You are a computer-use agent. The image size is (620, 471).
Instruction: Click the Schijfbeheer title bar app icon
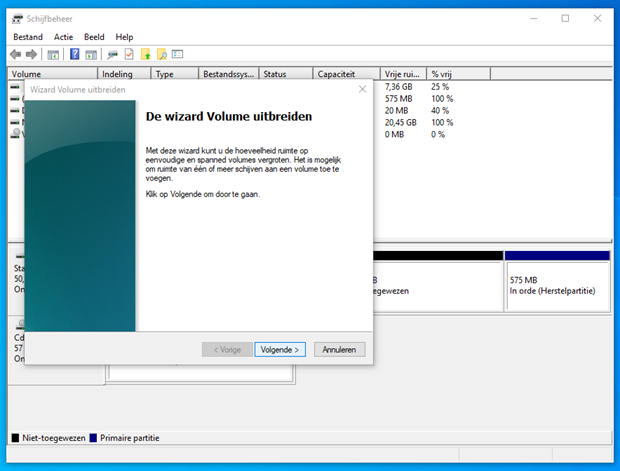pos(17,19)
